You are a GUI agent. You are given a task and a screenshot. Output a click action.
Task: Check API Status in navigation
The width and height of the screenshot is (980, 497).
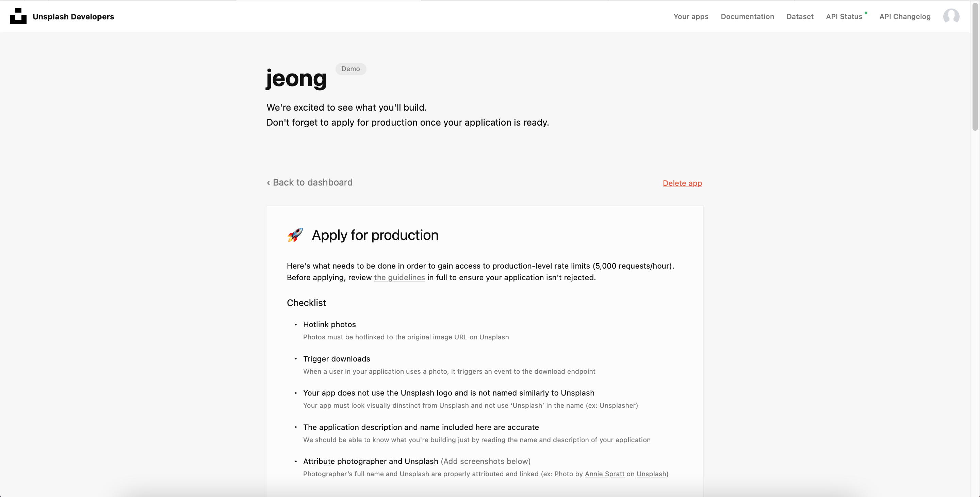844,16
